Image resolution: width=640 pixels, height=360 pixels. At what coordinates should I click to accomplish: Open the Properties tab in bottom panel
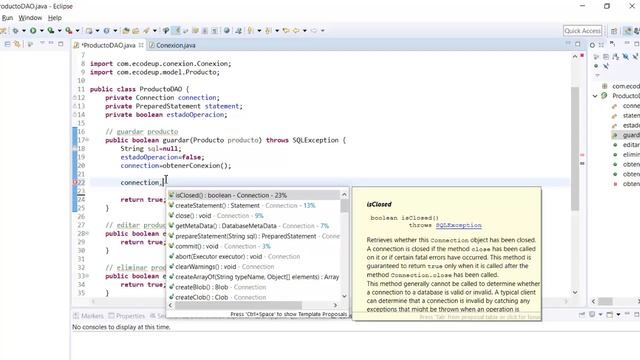point(127,316)
